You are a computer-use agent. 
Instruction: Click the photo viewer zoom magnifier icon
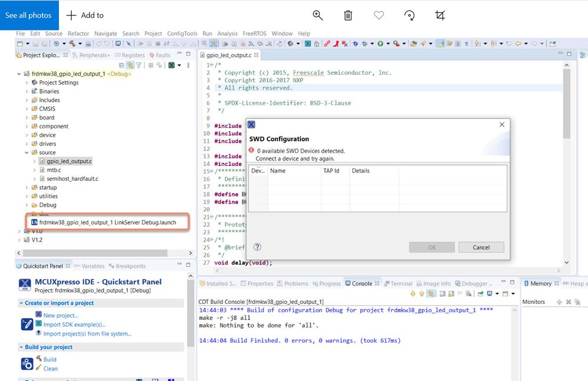[x=318, y=15]
